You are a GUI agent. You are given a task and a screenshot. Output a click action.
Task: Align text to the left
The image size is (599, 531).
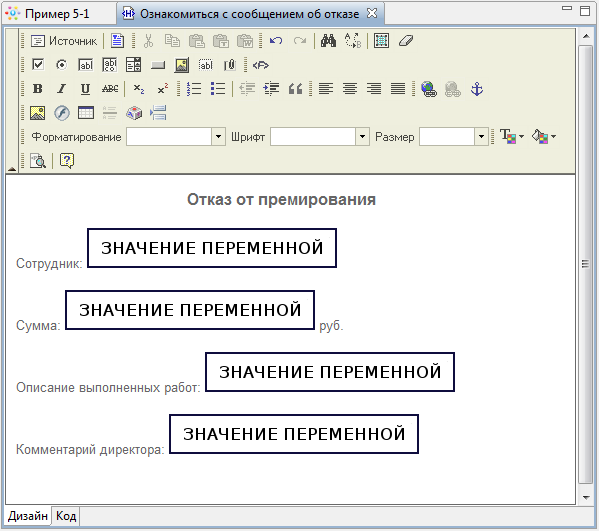(x=326, y=89)
